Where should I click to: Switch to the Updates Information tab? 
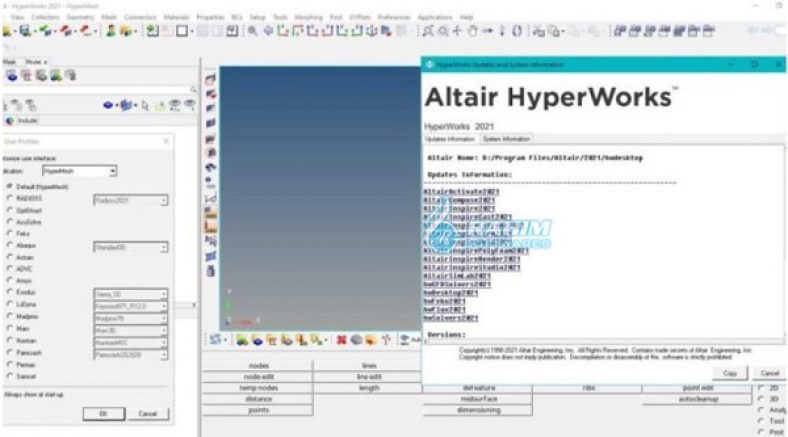[x=450, y=139]
